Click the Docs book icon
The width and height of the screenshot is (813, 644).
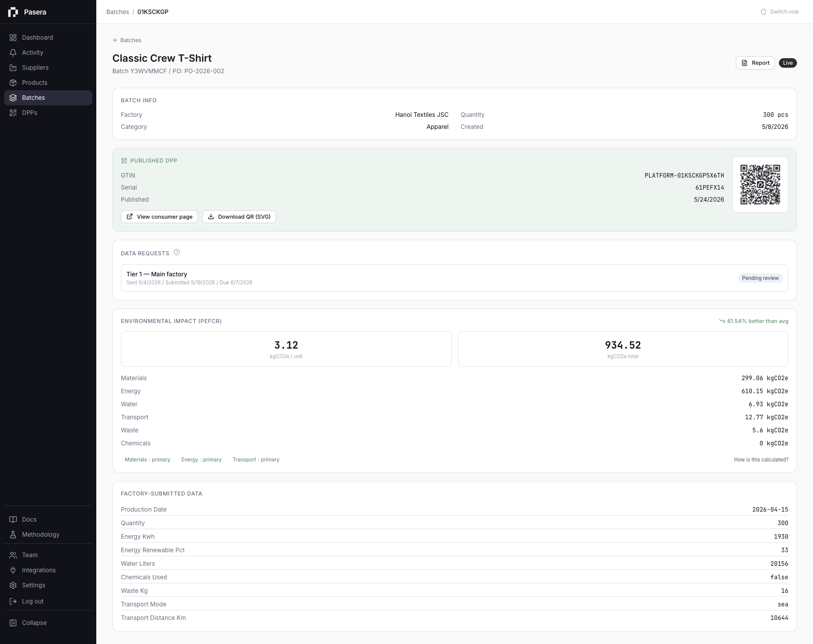13,520
